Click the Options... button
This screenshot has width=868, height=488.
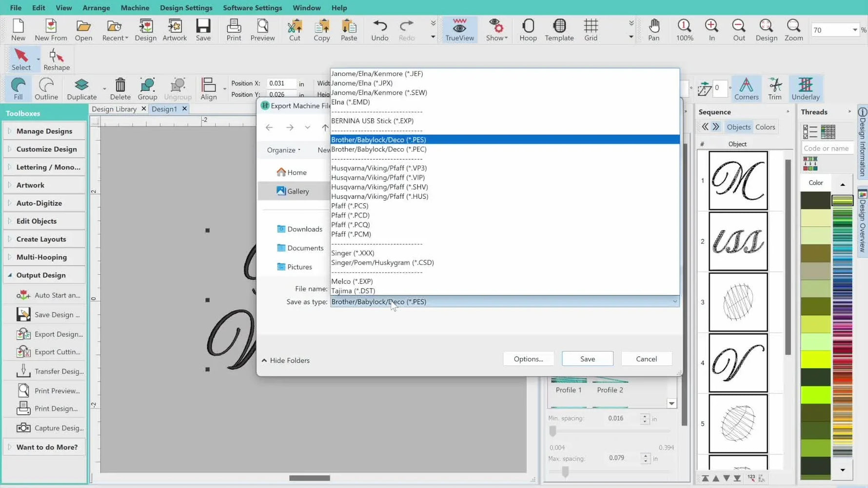point(528,359)
